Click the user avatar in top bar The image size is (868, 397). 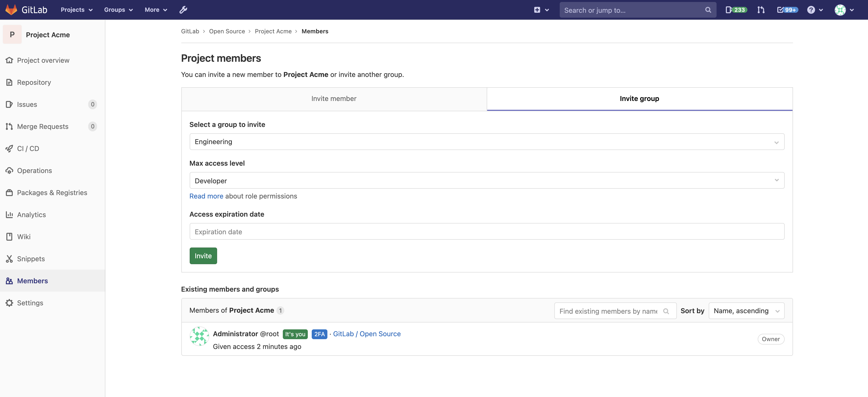pos(840,10)
